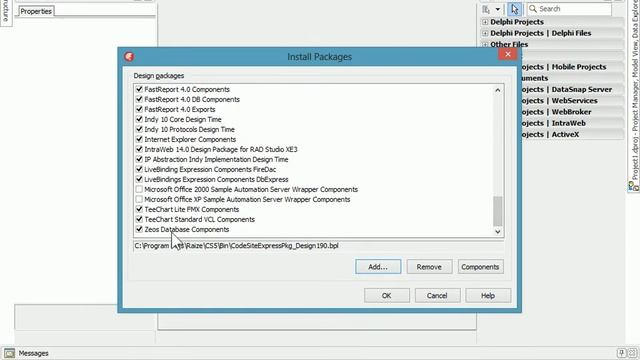This screenshot has width=640, height=360.
Task: Switch to the Properties tab
Action: point(36,11)
